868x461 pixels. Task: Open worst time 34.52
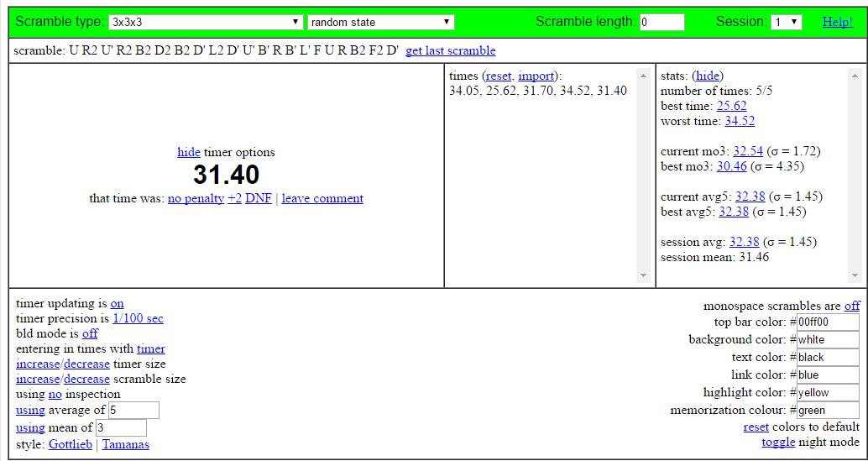(740, 121)
